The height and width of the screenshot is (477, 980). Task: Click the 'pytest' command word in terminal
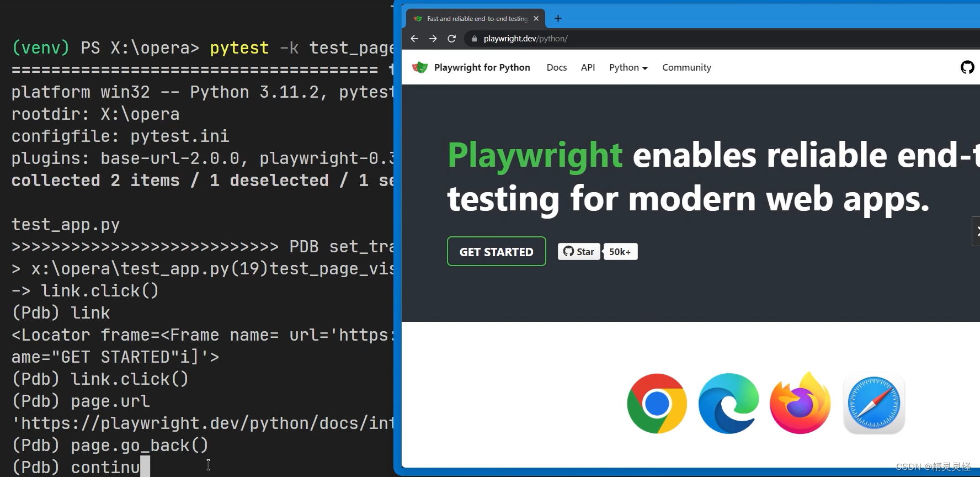(x=239, y=48)
